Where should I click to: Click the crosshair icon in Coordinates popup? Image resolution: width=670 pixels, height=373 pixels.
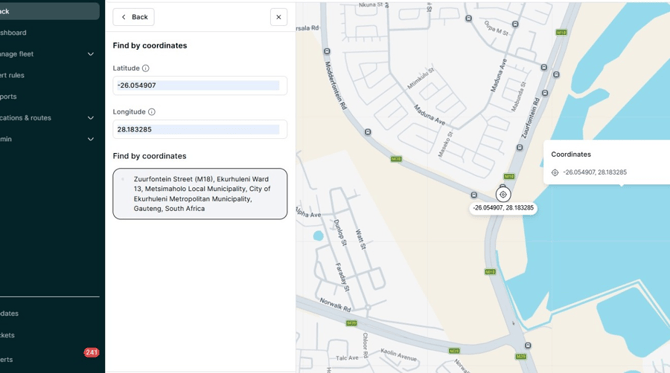pyautogui.click(x=555, y=173)
